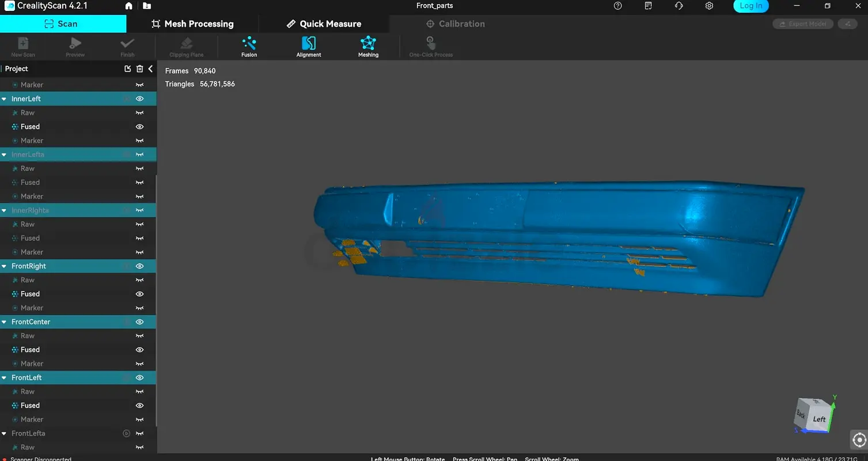
Task: Click the Log In button
Action: tap(751, 6)
